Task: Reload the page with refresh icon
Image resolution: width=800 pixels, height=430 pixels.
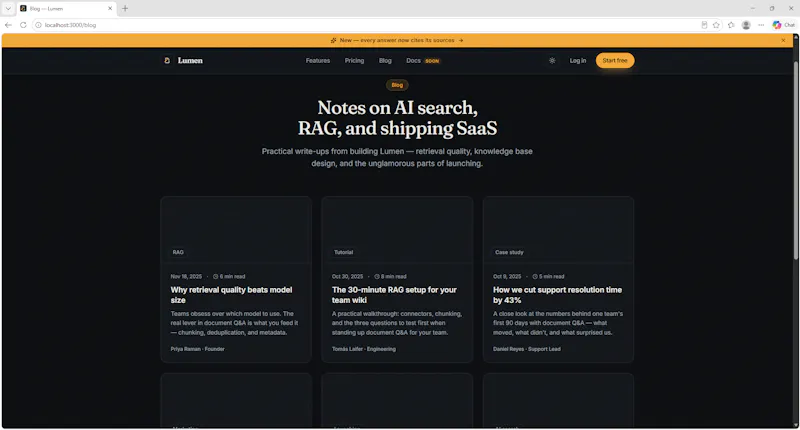Action: (23, 25)
